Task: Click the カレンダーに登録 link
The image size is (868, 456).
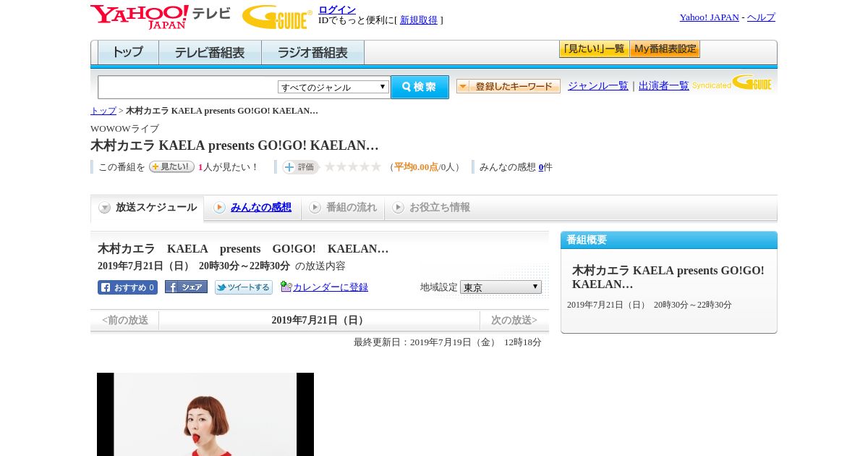Action: [x=331, y=287]
